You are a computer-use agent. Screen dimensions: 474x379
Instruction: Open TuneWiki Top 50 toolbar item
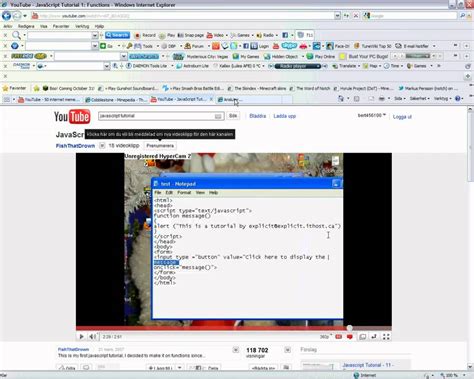(x=372, y=46)
